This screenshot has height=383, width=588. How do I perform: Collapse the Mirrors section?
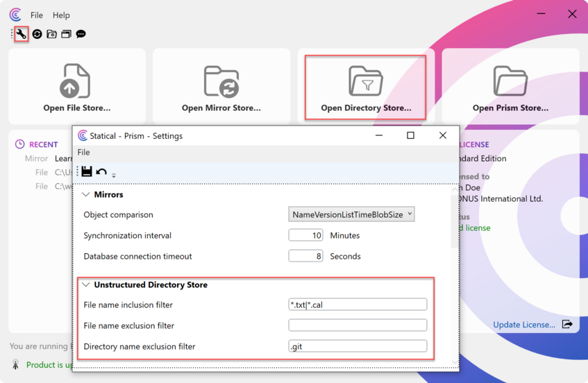(86, 194)
